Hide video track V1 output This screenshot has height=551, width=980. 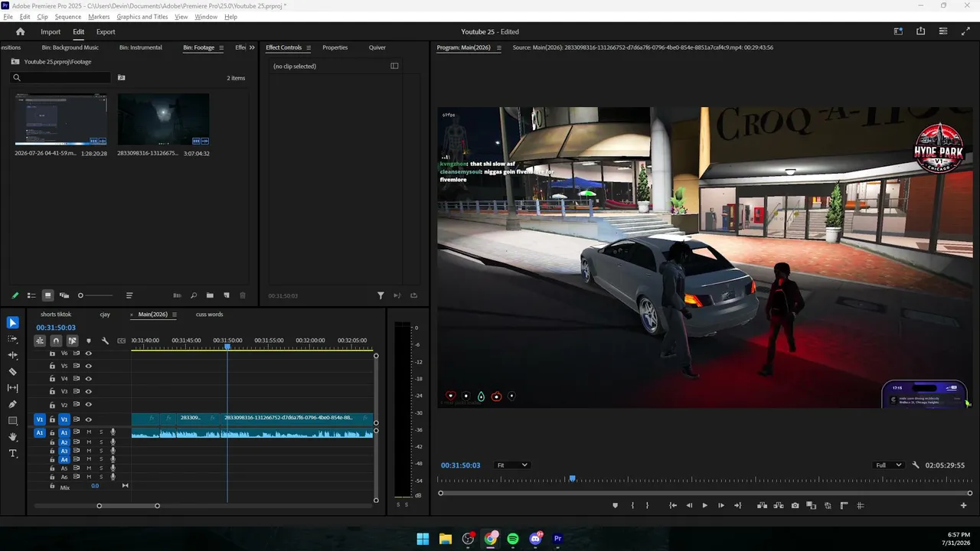[x=88, y=419]
